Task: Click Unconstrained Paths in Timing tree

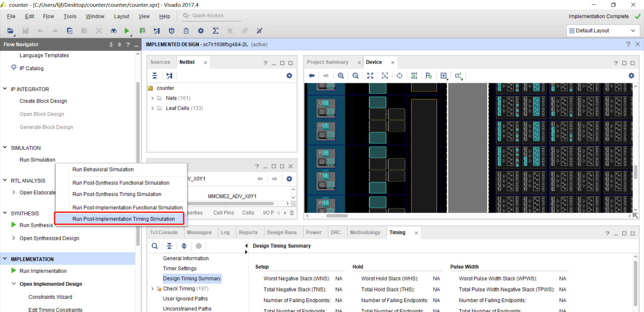Action: coord(187,309)
